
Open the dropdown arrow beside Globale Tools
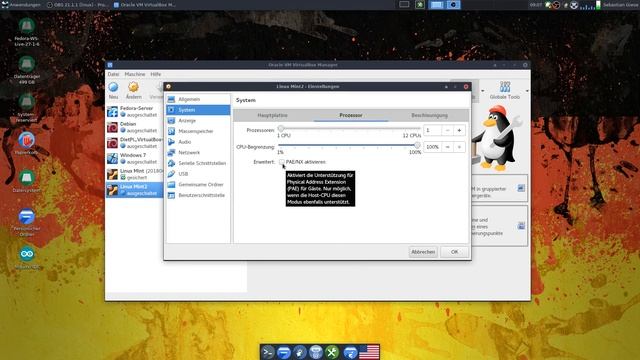[527, 91]
